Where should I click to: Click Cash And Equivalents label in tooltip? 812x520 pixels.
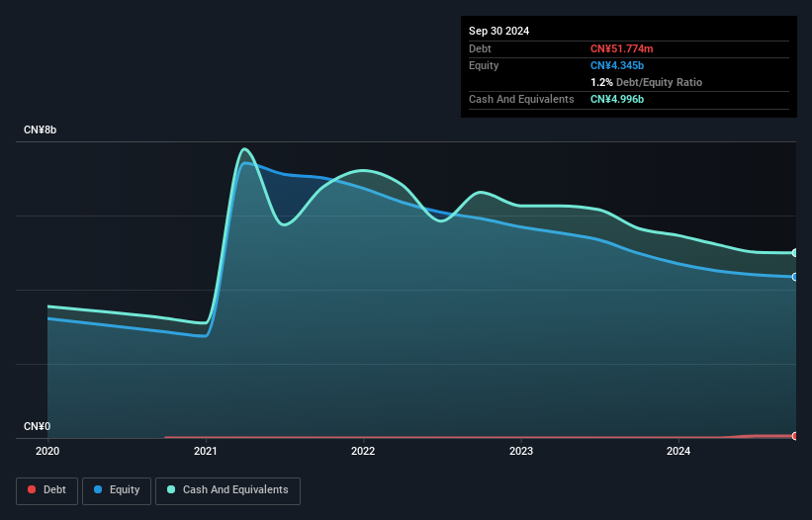pyautogui.click(x=521, y=99)
